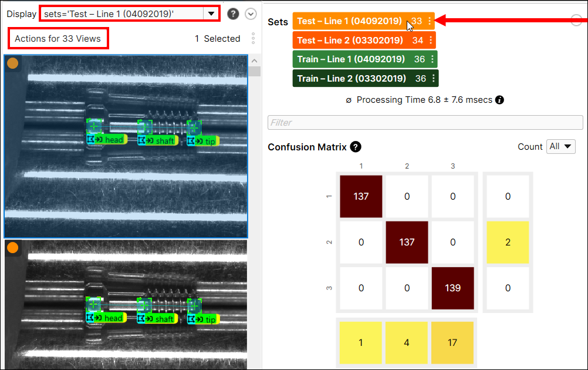Click the dark red 139 confusion matrix cell
The width and height of the screenshot is (588, 370).
(452, 288)
